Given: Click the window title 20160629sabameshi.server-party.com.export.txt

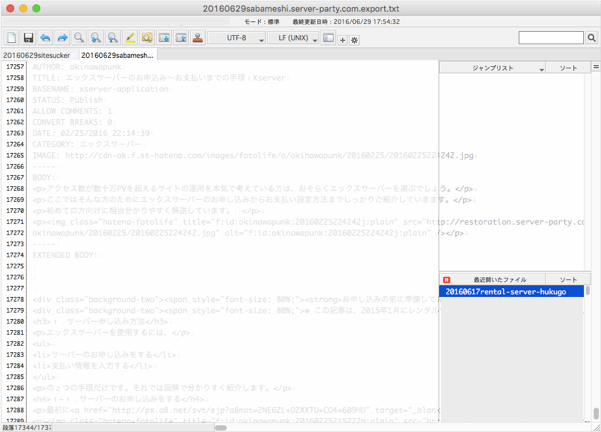Looking at the screenshot, I should [x=301, y=8].
